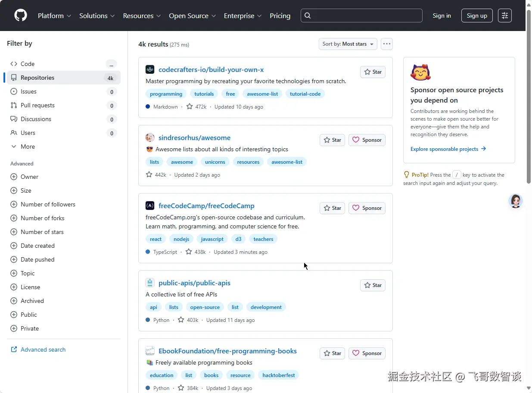Screen dimensions: 532x393
Task: Select the Users filter in the sidebar
Action: click(x=27, y=133)
